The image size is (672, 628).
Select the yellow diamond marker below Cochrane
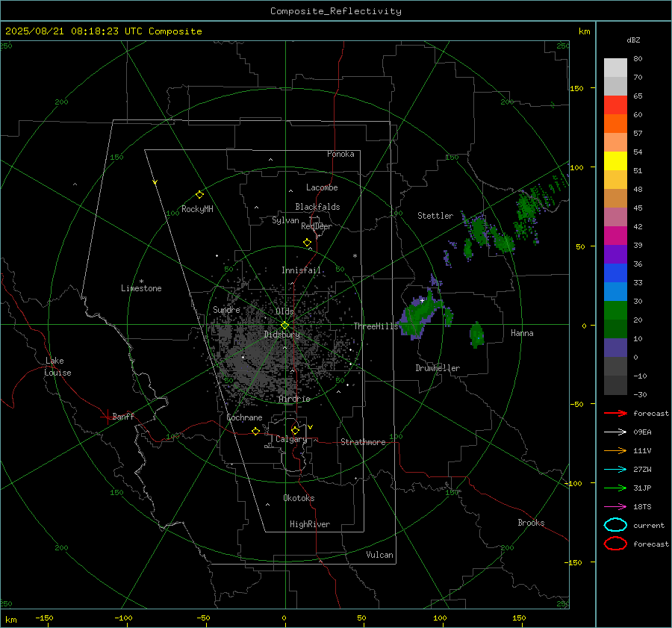coord(255,431)
